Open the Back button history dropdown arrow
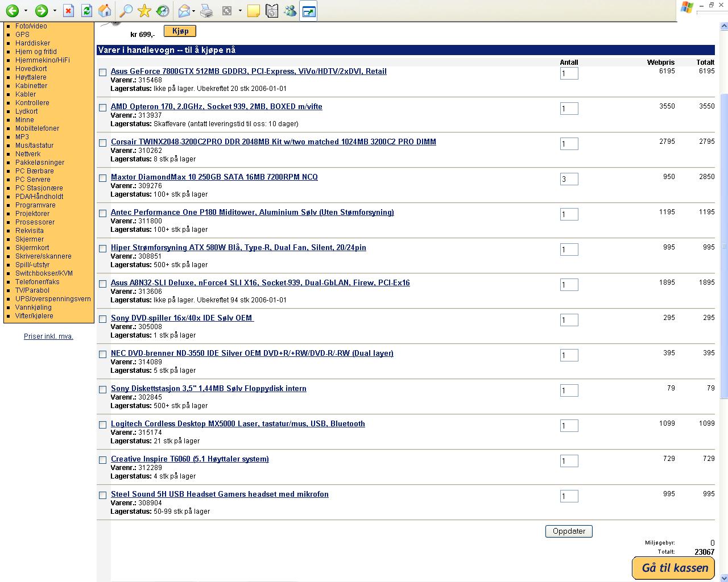The width and height of the screenshot is (728, 582). 26,11
